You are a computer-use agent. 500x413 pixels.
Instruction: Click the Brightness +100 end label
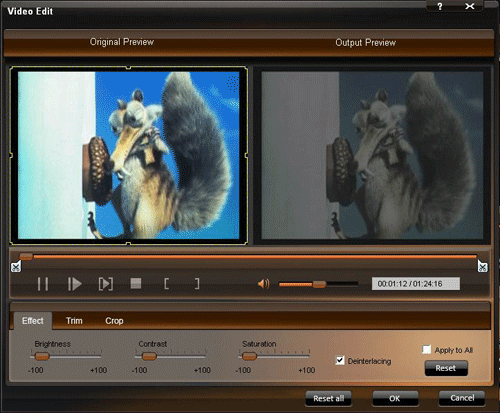pos(99,370)
